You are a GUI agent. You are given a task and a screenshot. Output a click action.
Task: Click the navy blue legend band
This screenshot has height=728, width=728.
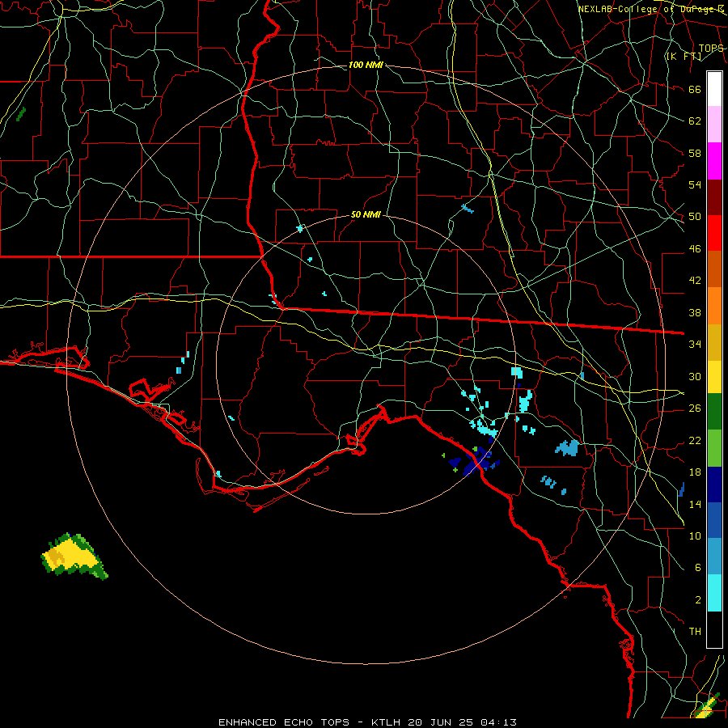tap(714, 485)
